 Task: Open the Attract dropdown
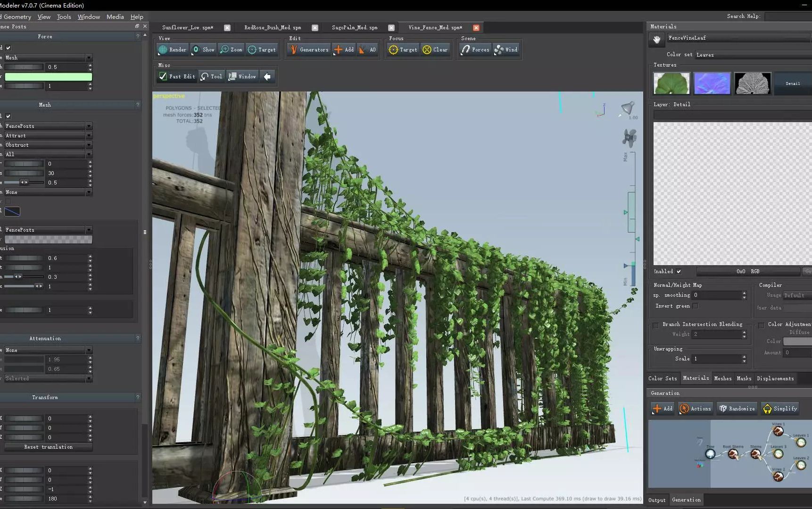point(48,135)
